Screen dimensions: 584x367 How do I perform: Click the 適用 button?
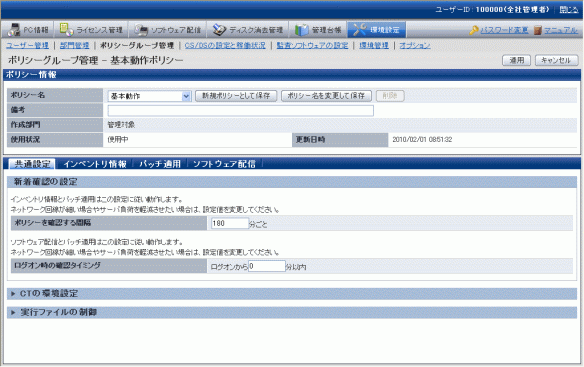tap(516, 60)
